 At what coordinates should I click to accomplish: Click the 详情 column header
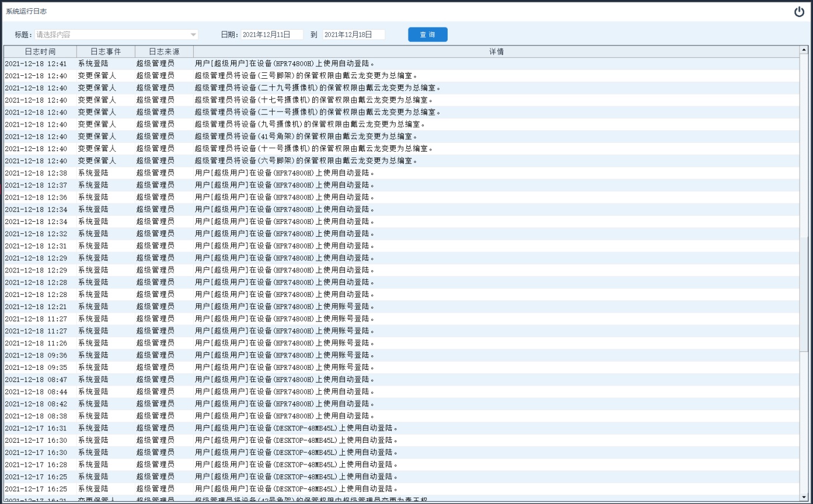tap(496, 52)
